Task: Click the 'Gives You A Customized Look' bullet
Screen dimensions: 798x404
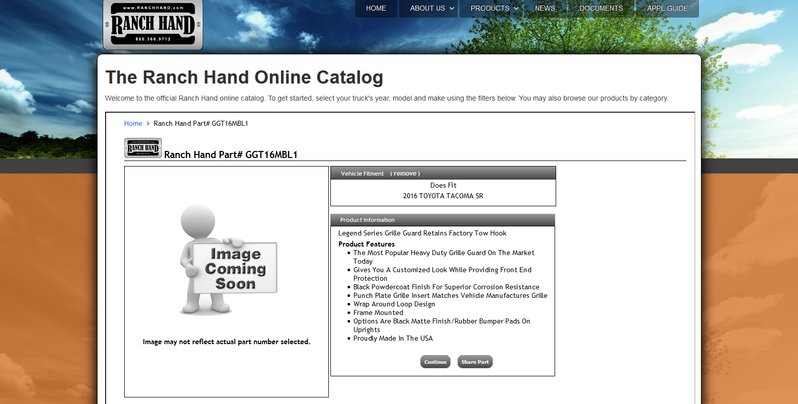Action: click(442, 274)
